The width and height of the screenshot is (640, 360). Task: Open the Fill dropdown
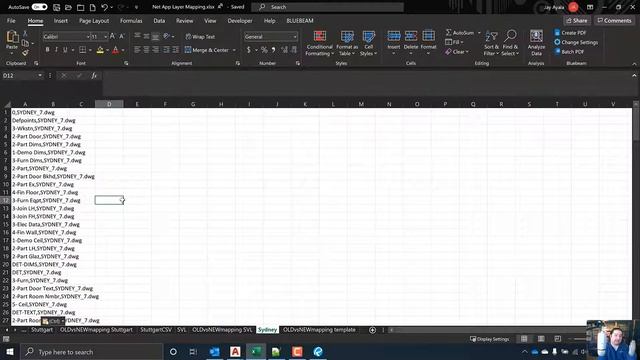(x=454, y=42)
